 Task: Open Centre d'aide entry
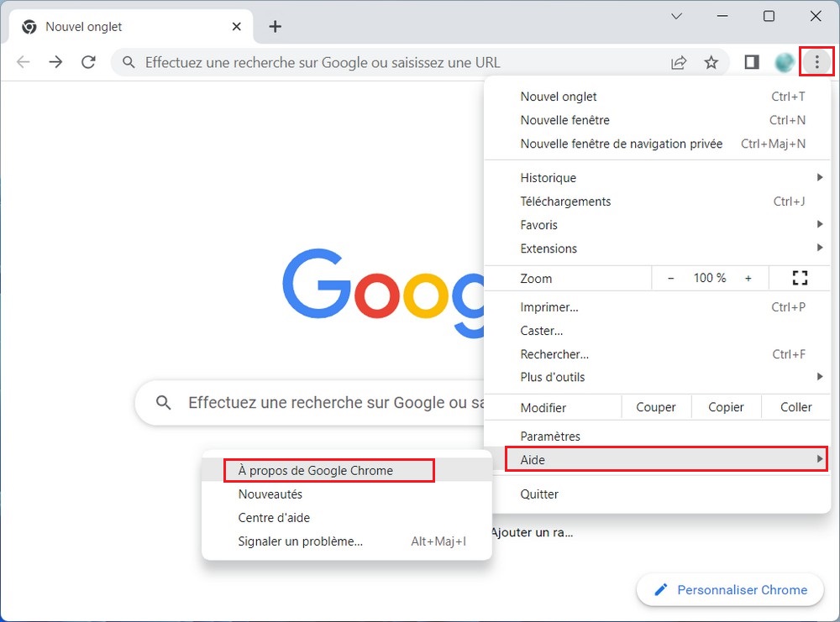click(347, 518)
